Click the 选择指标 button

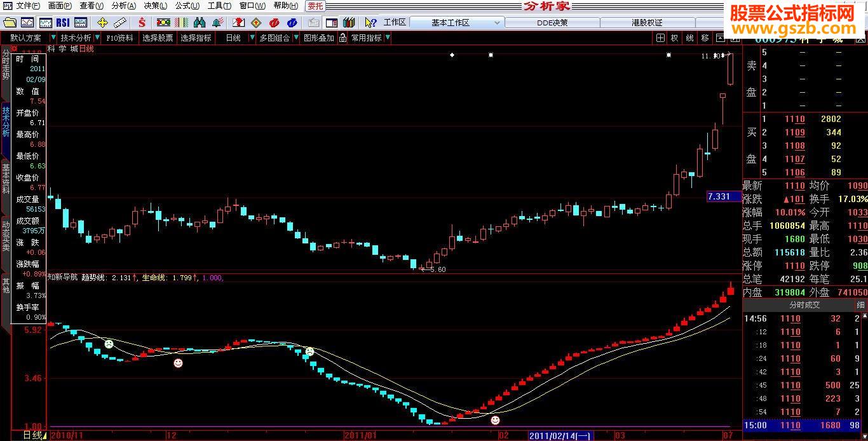coord(196,37)
